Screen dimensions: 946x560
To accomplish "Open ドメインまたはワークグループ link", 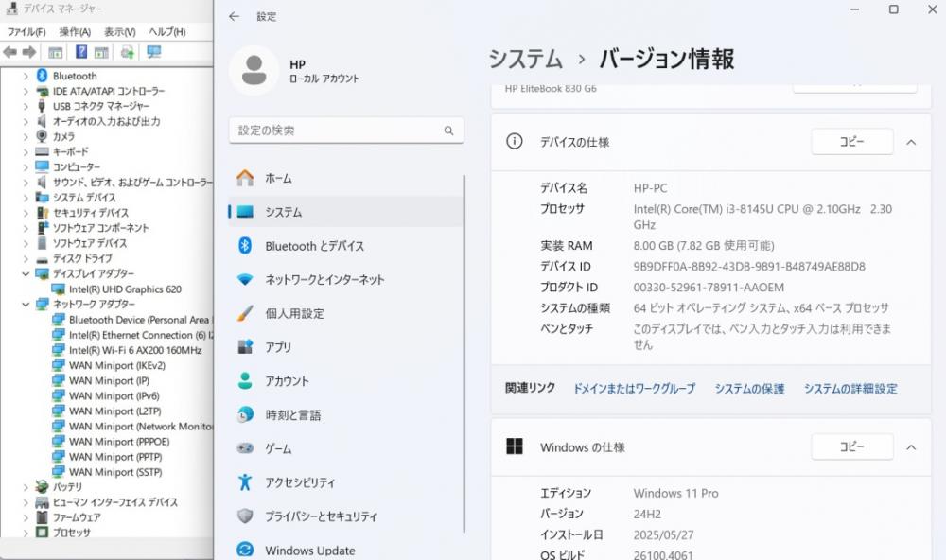I will pos(634,389).
